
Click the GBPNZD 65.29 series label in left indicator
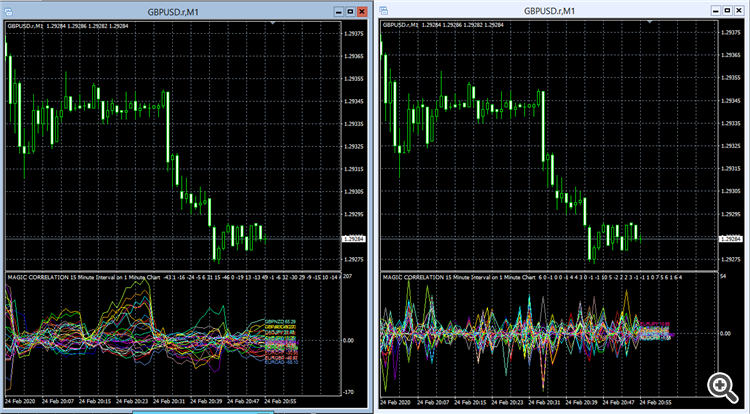(280, 321)
